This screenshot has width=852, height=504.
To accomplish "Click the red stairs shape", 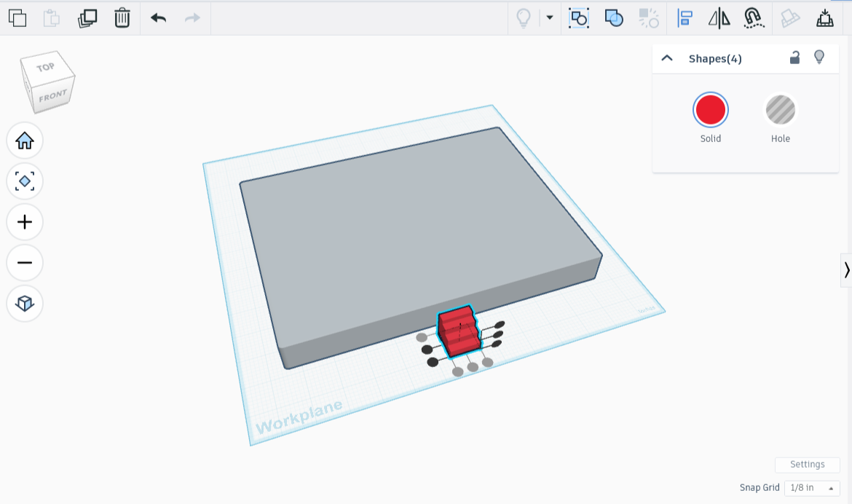I will tap(459, 331).
